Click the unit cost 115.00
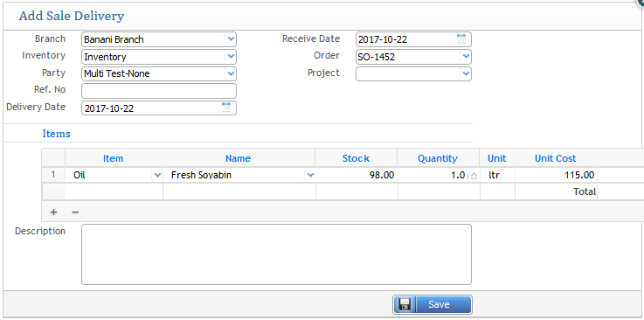This screenshot has height=320, width=644. click(579, 176)
